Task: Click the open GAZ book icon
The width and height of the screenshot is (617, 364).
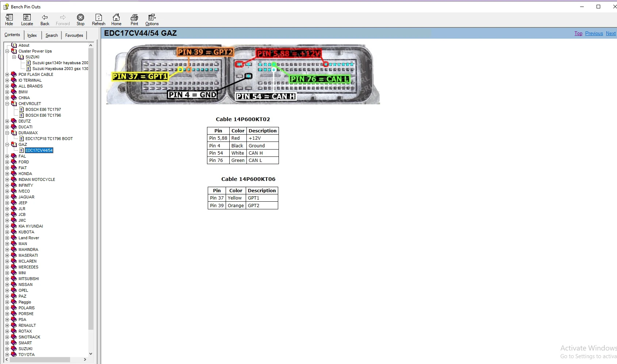Action: 14,144
